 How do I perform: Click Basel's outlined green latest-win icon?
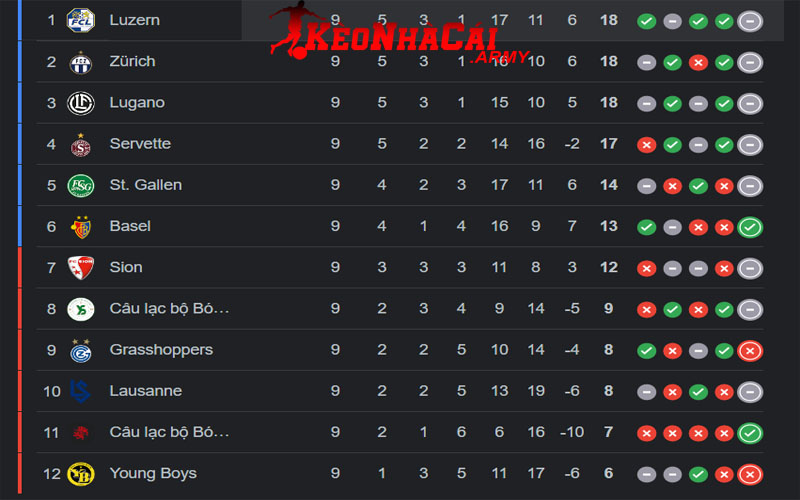tap(750, 227)
